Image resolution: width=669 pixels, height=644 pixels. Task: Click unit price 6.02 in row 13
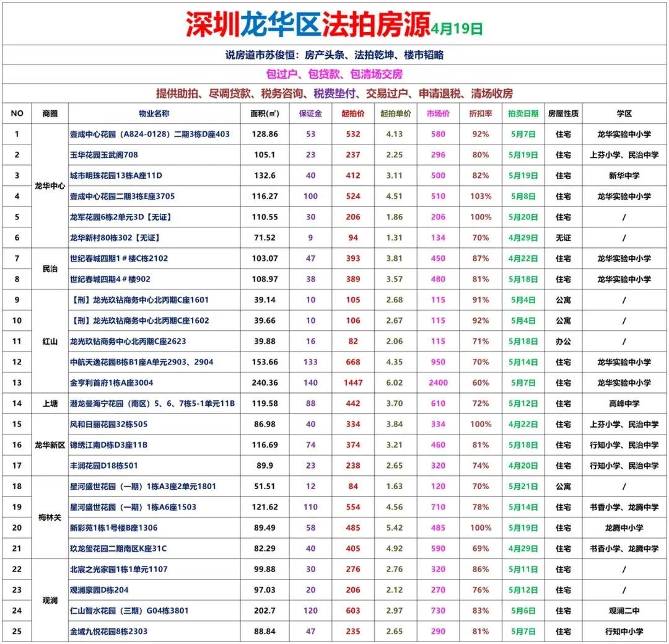[394, 382]
